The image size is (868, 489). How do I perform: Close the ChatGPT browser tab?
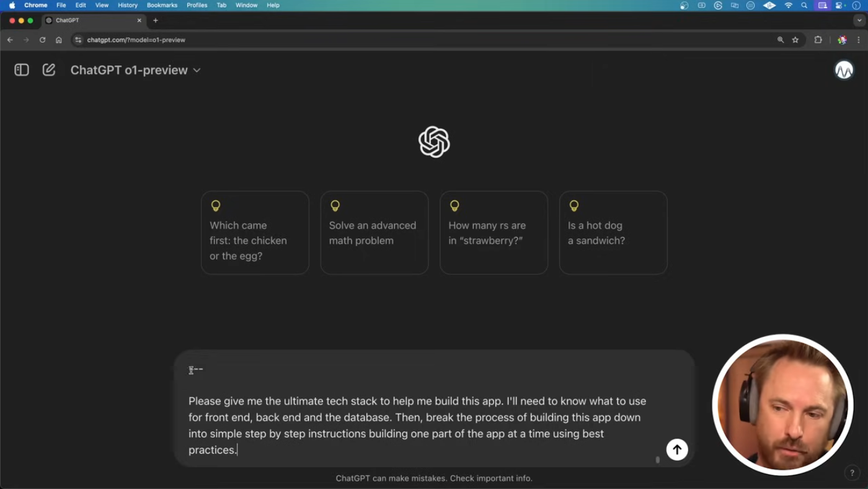pyautogui.click(x=139, y=20)
